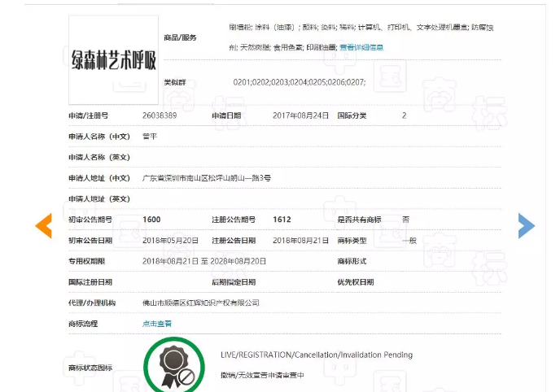
Task: Click the 申请人地址（英文） label
Action: [99, 198]
